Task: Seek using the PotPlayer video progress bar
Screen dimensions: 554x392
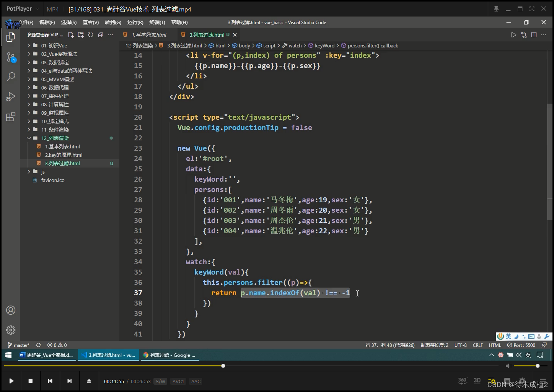Action: (x=251, y=366)
